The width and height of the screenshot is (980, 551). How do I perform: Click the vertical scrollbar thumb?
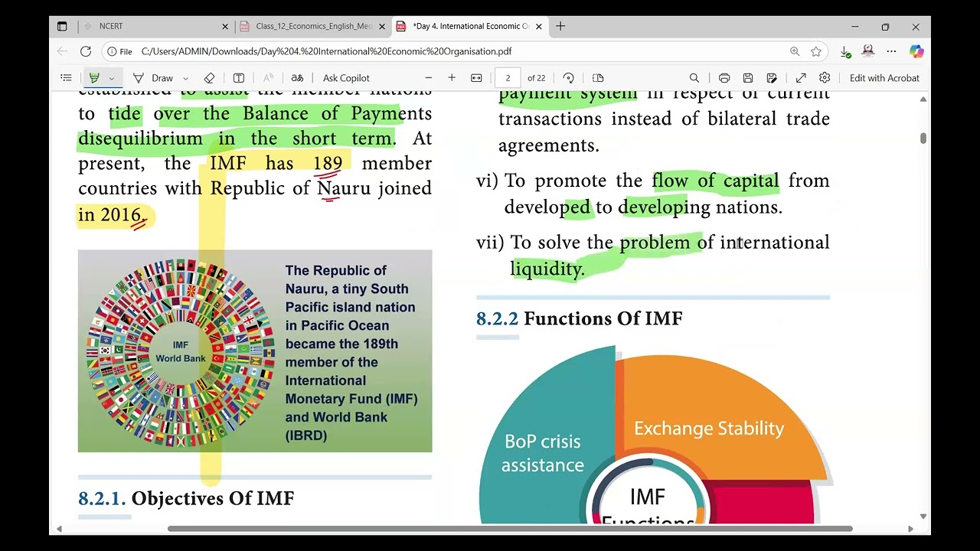pos(923,138)
